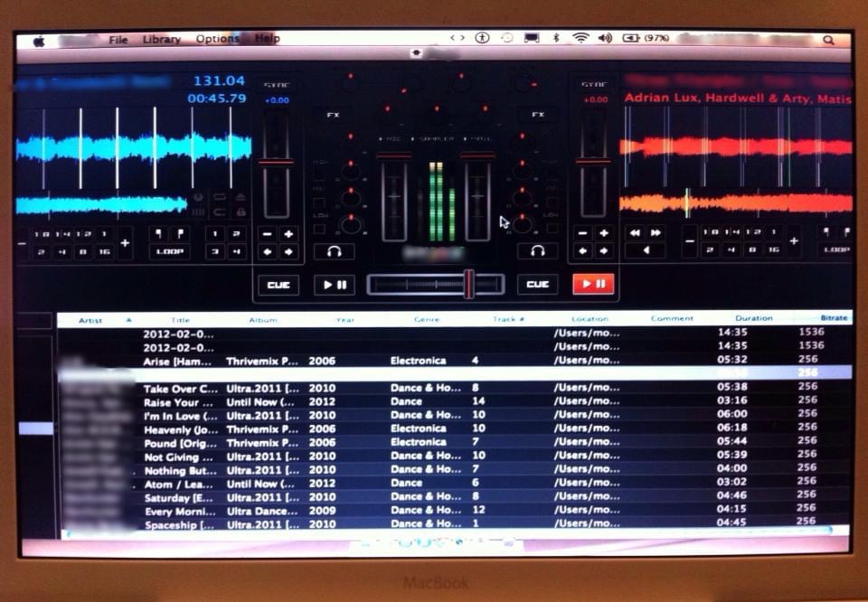Open the Apple menu
This screenshot has width=868, height=602.
[x=39, y=41]
